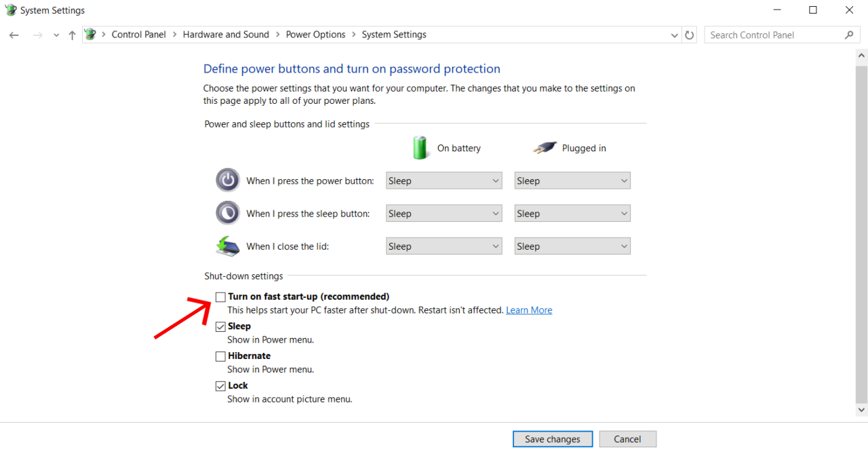Click 'Show in account picture menu.' text
The width and height of the screenshot is (868, 456).
point(290,399)
